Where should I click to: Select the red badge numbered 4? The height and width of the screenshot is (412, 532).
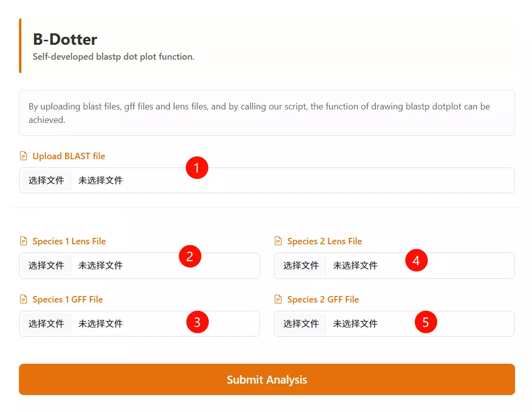(x=416, y=260)
